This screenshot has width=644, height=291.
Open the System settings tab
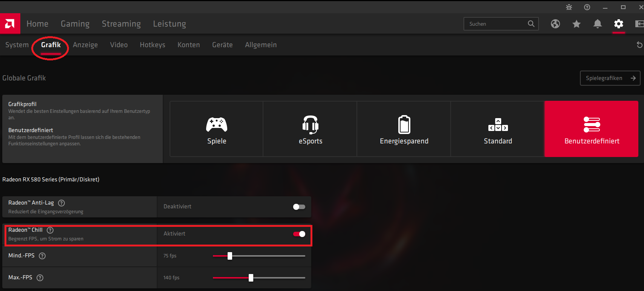17,45
